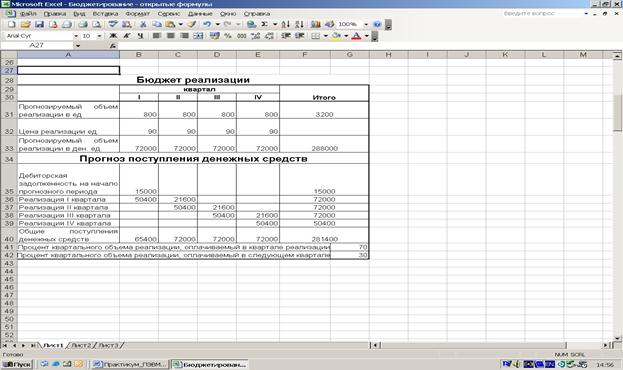Open the undo history dropdown arrow
623x370 pixels.
point(217,25)
